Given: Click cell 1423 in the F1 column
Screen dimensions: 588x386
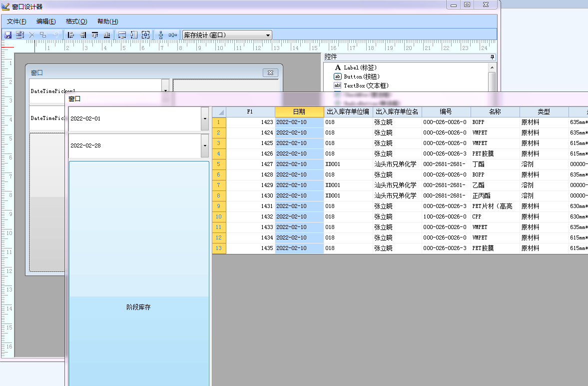Looking at the screenshot, I should tap(250, 122).
